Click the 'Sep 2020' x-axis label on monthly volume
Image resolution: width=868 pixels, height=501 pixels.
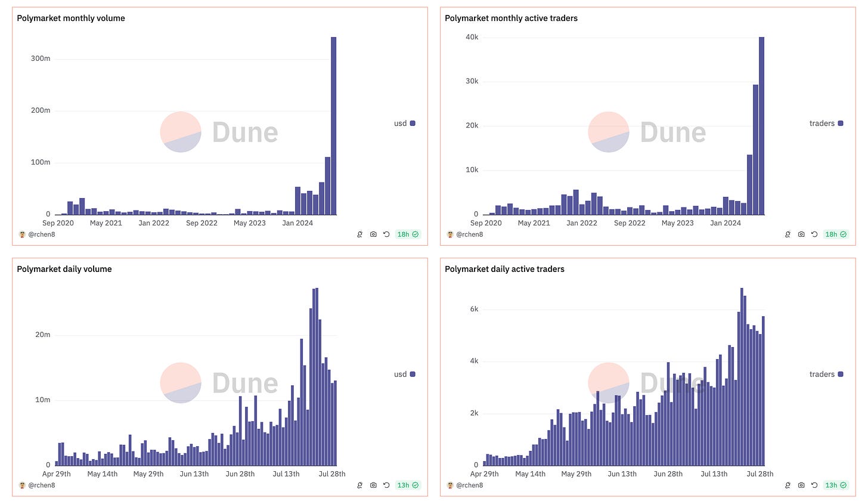[57, 223]
